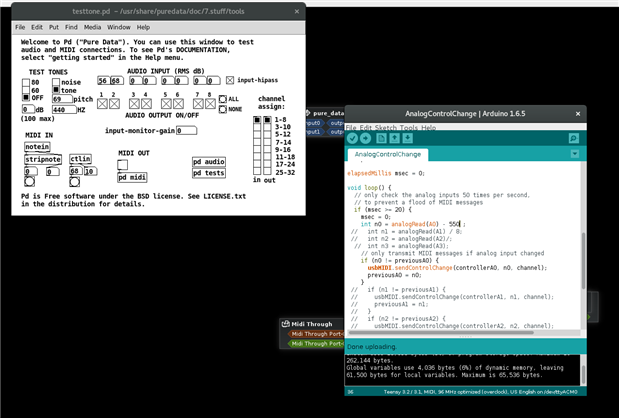Click the pd midi object box
The image size is (619, 418).
pos(130,177)
